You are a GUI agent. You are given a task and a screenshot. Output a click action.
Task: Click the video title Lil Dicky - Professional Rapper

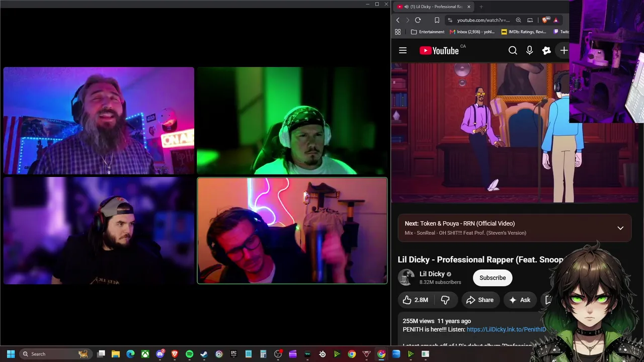pyautogui.click(x=480, y=259)
